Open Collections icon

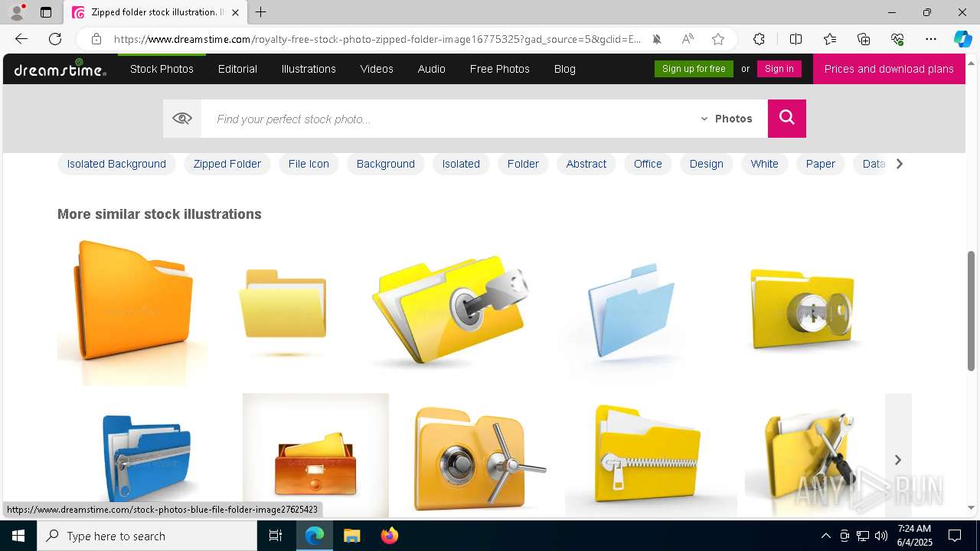tap(864, 39)
